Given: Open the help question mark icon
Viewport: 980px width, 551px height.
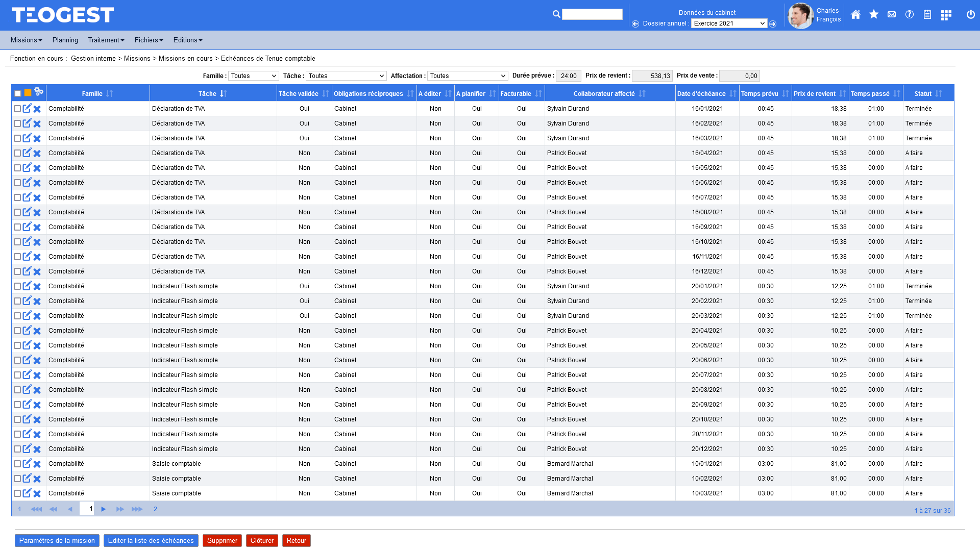Looking at the screenshot, I should pyautogui.click(x=910, y=14).
